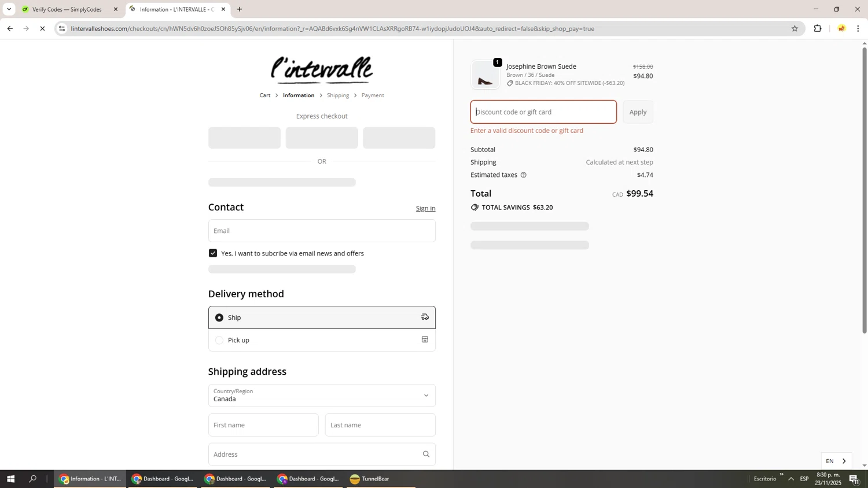Close the Verify Codes SimplyCodes tab
This screenshot has width=868, height=488.
115,9
